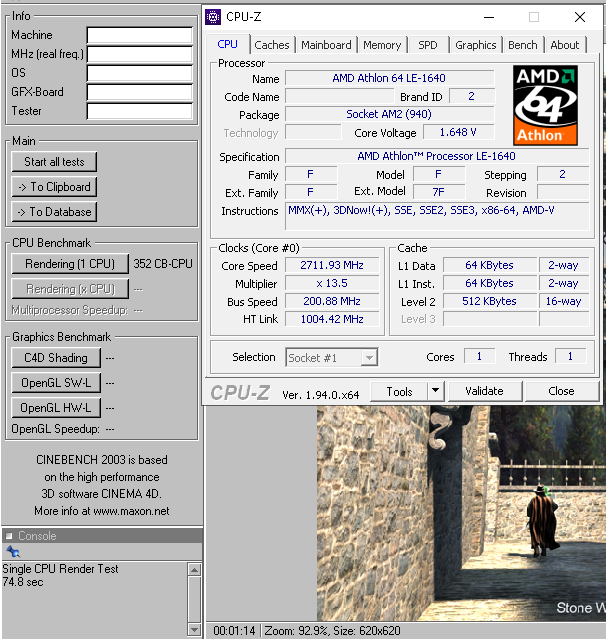
Task: Start the OpenGL HW-L test
Action: coord(56,408)
